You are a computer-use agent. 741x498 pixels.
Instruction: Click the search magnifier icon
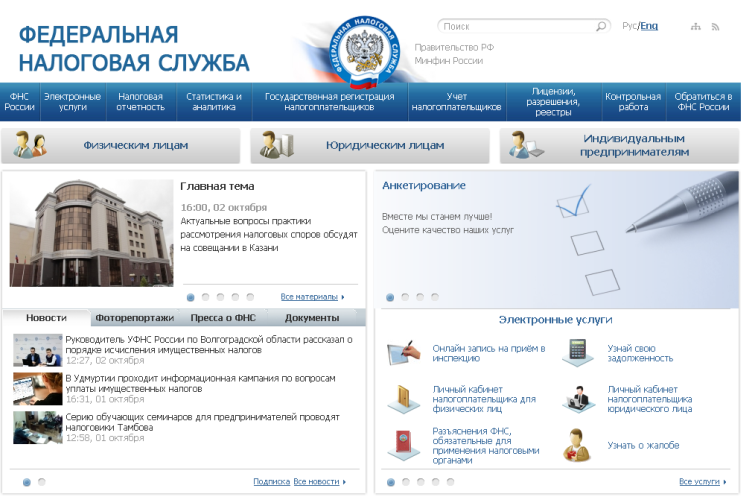pyautogui.click(x=601, y=26)
